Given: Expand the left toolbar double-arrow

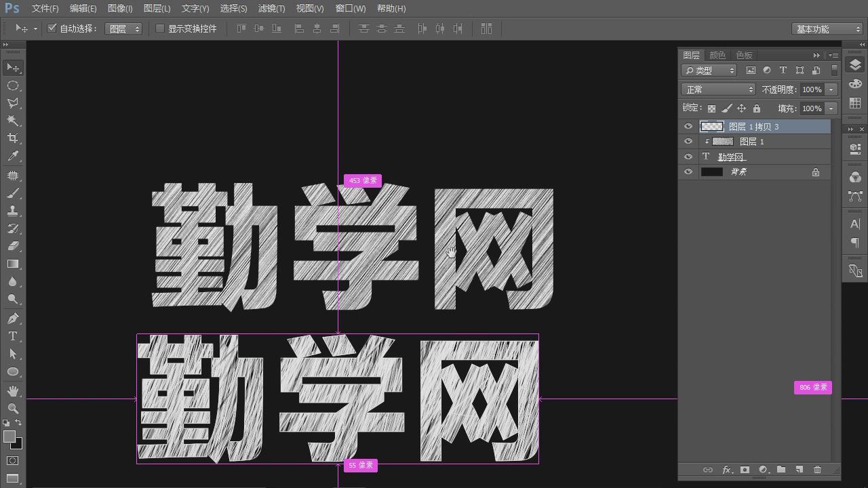Looking at the screenshot, I should (x=6, y=45).
